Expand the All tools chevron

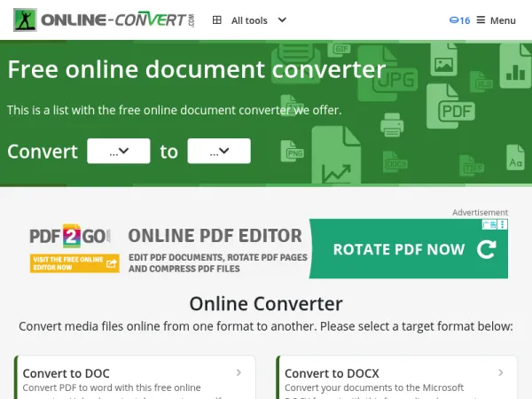(282, 20)
